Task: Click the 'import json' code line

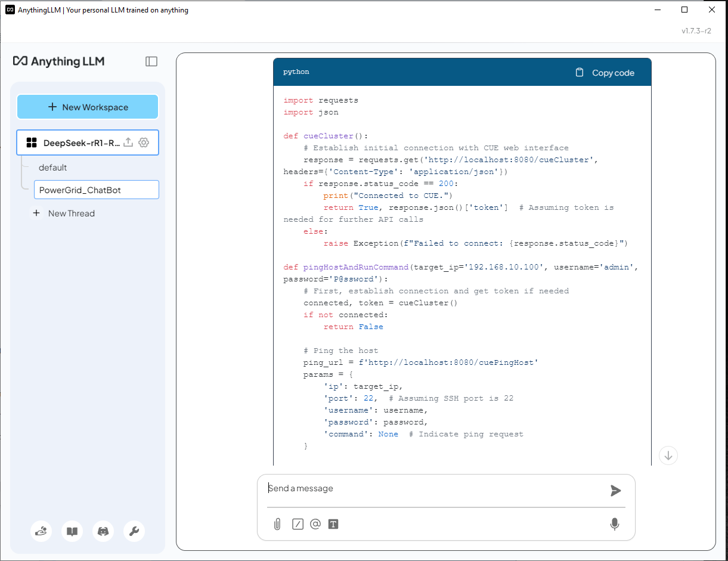Action: [311, 112]
